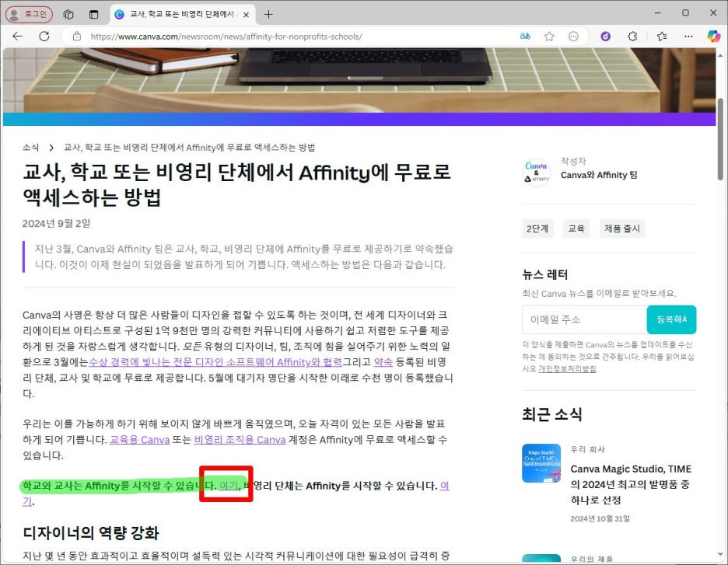Click the 이메일 주소 input field
This screenshot has width=728, height=565.
pos(585,319)
